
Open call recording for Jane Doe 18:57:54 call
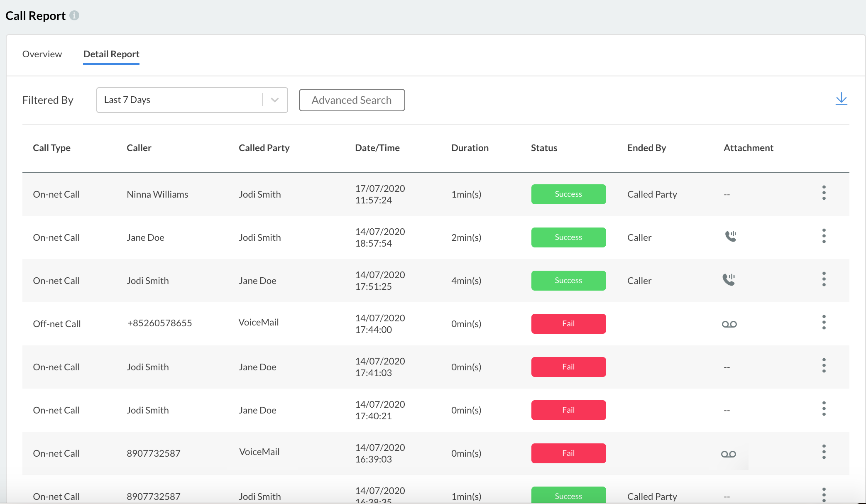pyautogui.click(x=730, y=237)
